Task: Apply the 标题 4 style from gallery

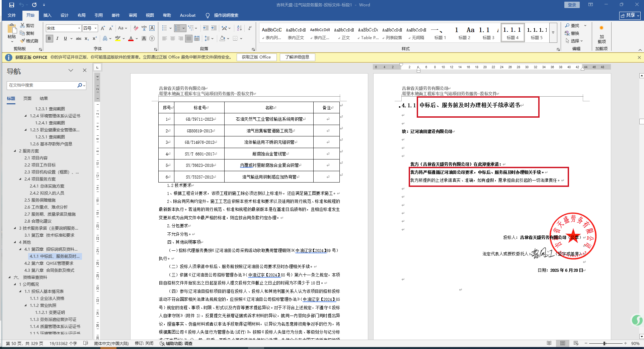Action: coord(512,32)
